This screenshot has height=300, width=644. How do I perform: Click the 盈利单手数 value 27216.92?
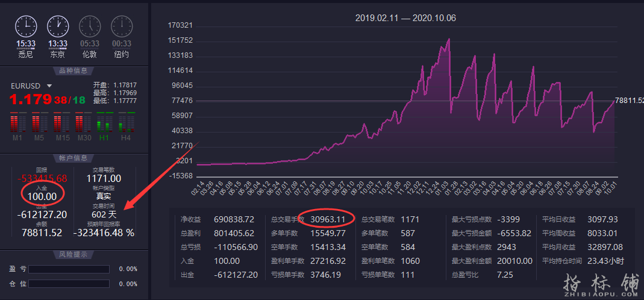pos(328,261)
